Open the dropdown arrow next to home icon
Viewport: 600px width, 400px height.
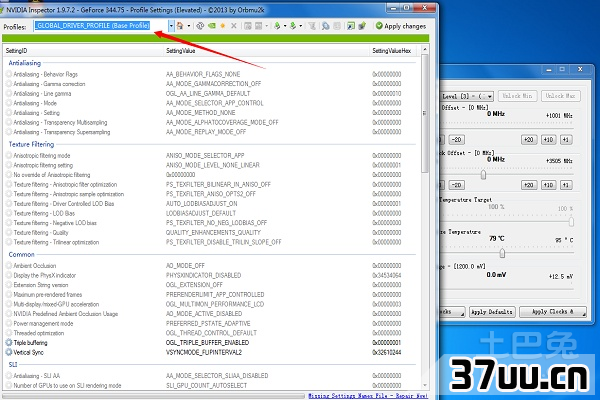pos(189,26)
